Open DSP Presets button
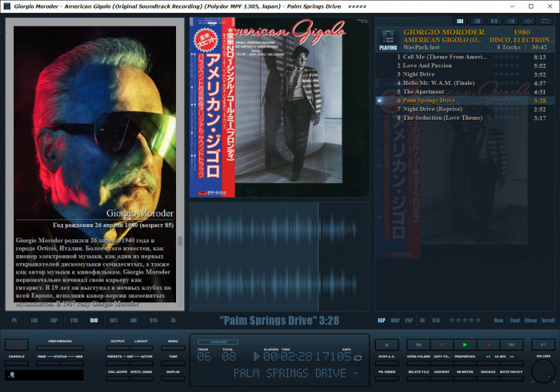 click(x=118, y=363)
